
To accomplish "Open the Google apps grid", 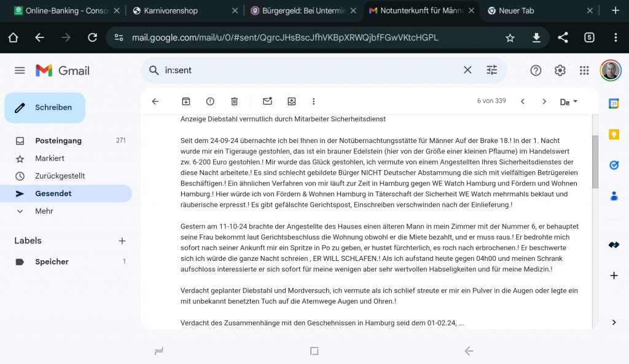I will coord(584,71).
